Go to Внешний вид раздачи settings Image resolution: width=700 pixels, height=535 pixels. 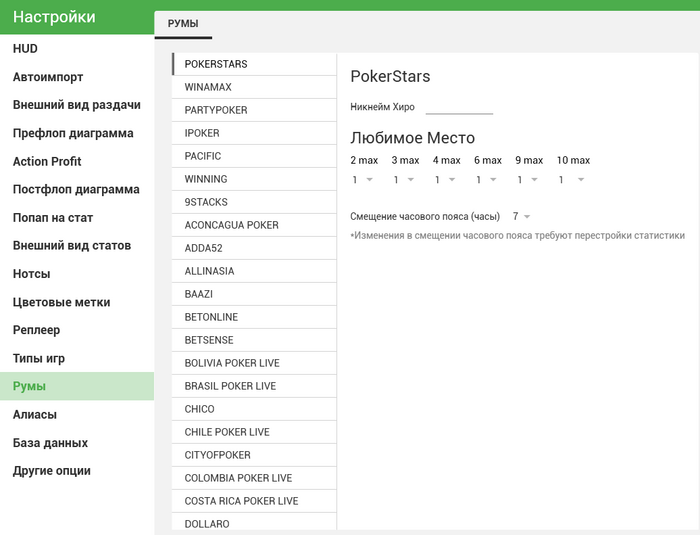tap(77, 105)
